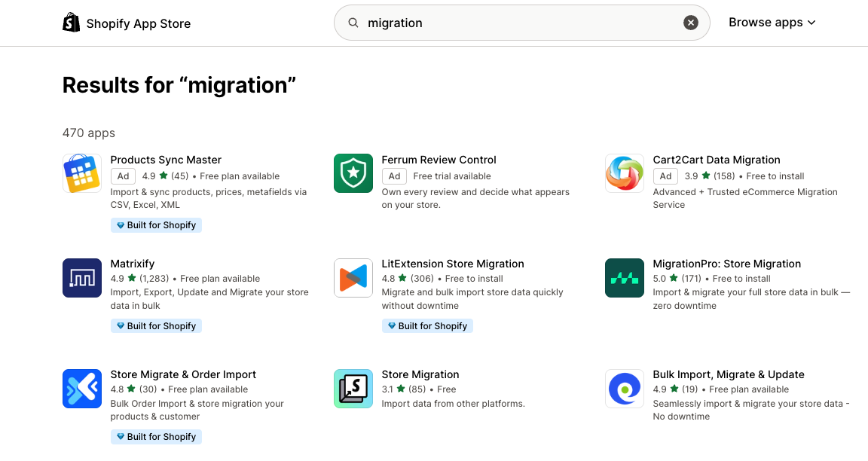Open the Store Migration title link
Viewport: 868px width, 461px height.
(420, 374)
